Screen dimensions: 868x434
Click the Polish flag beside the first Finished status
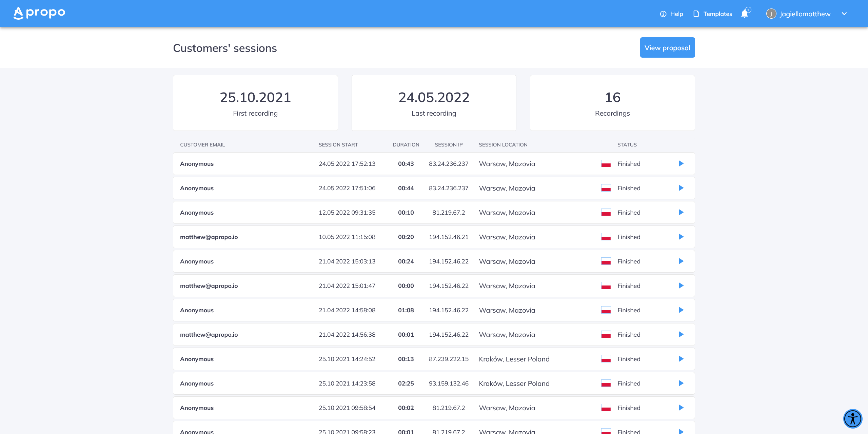tap(606, 163)
